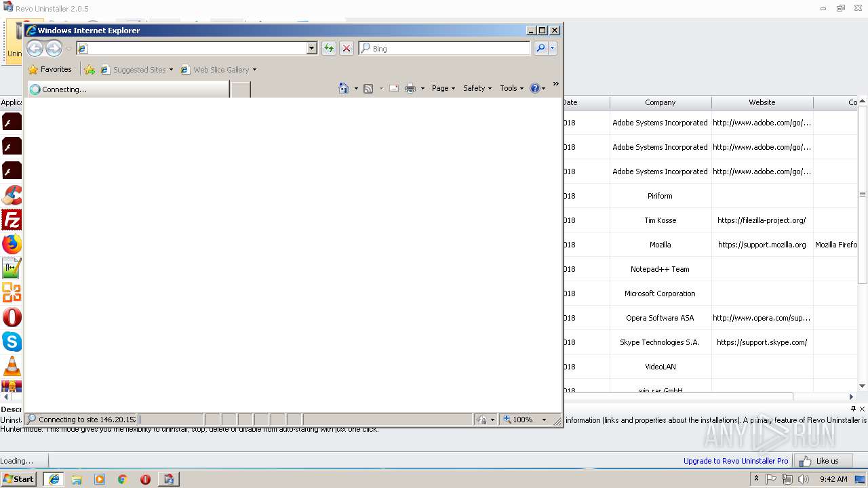Click volume speaker icon in system tray
This screenshot has width=868, height=488.
pyautogui.click(x=804, y=479)
